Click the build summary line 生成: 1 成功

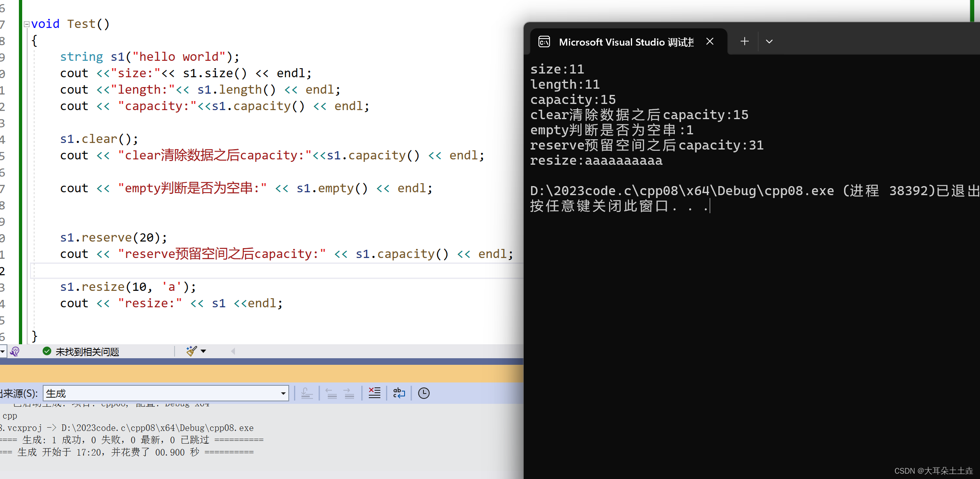tap(132, 440)
